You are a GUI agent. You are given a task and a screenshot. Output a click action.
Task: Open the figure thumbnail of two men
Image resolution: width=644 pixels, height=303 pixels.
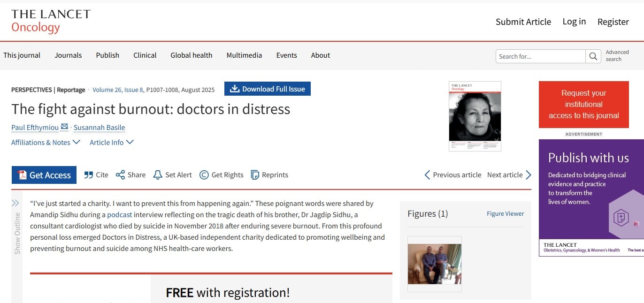[x=434, y=264]
